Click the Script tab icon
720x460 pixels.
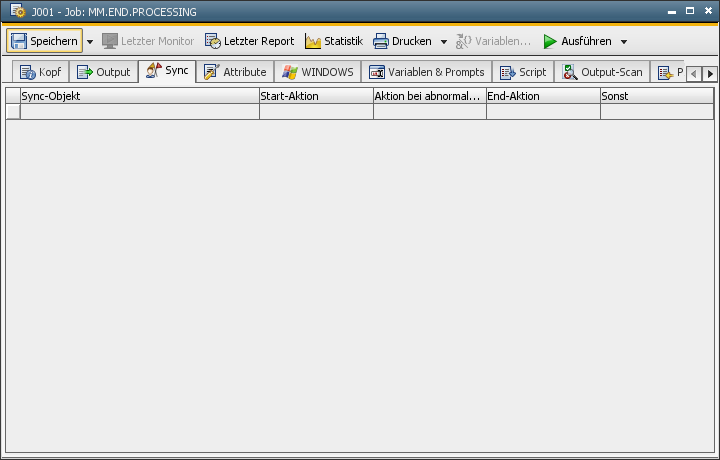click(x=508, y=73)
